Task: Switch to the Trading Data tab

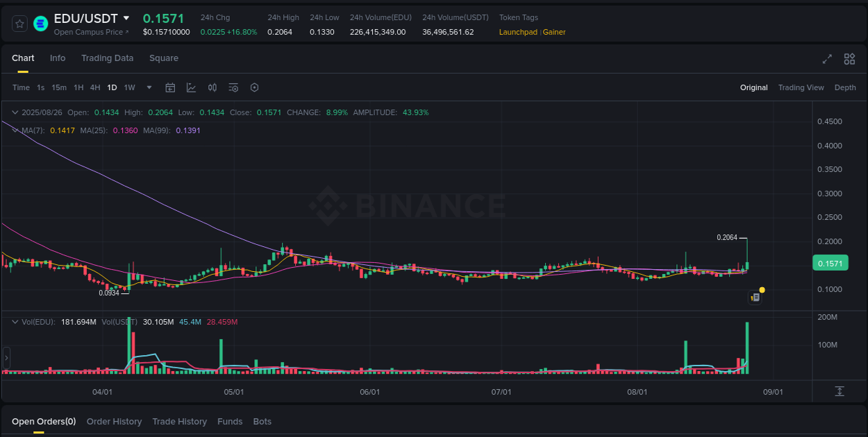Action: [107, 58]
